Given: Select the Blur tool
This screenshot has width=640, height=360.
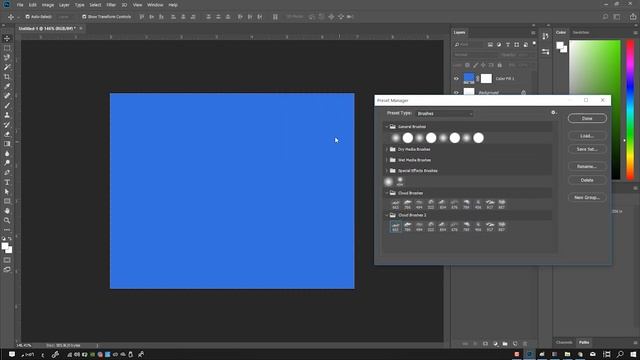Looking at the screenshot, I should [x=7, y=153].
